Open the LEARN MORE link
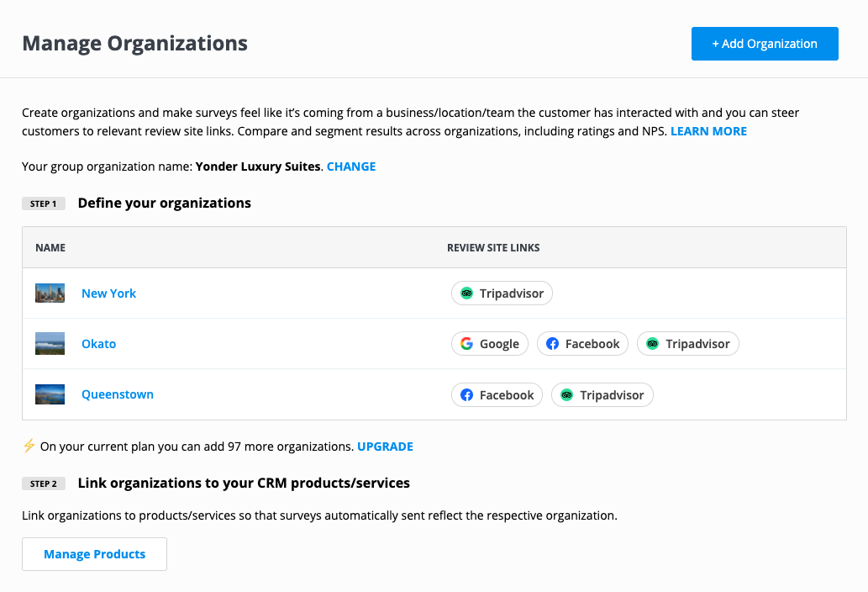868x592 pixels. pos(708,131)
